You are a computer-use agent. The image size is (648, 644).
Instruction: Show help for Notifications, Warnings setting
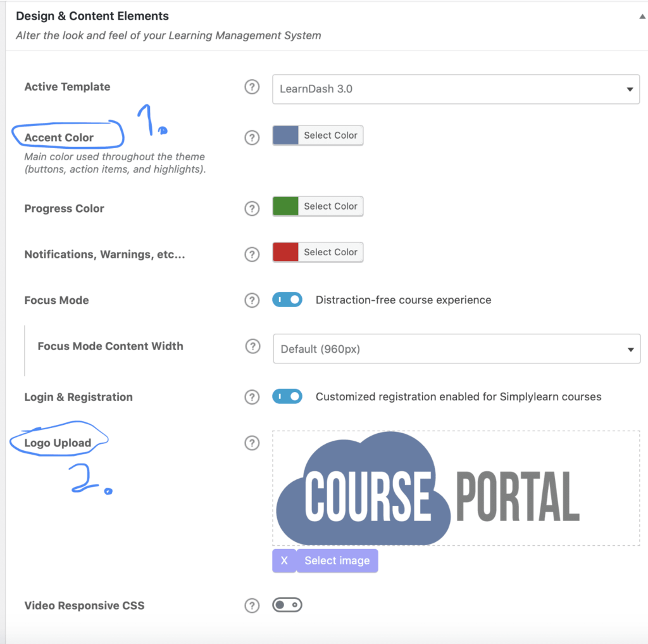click(252, 255)
